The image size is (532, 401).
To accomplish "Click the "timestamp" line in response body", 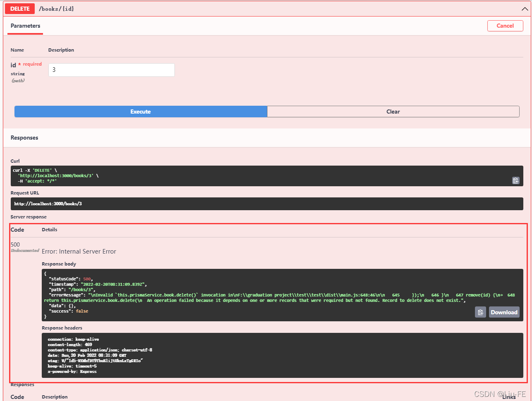I will tap(98, 284).
